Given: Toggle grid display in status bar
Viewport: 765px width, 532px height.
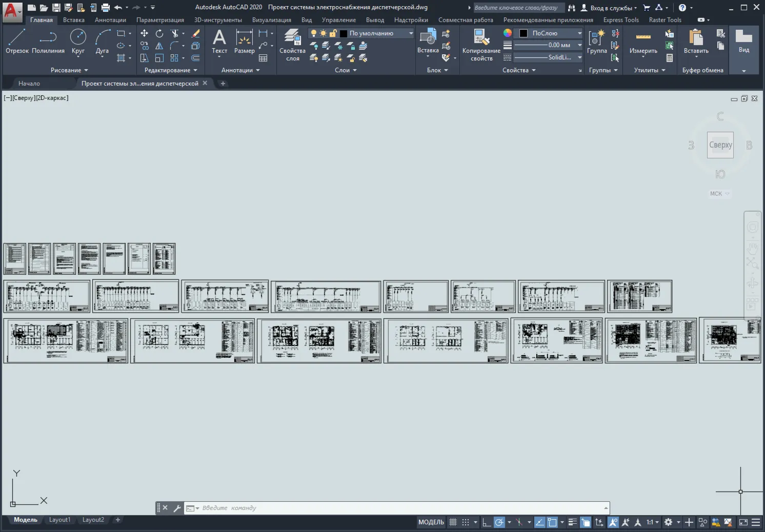Looking at the screenshot, I should 453,522.
